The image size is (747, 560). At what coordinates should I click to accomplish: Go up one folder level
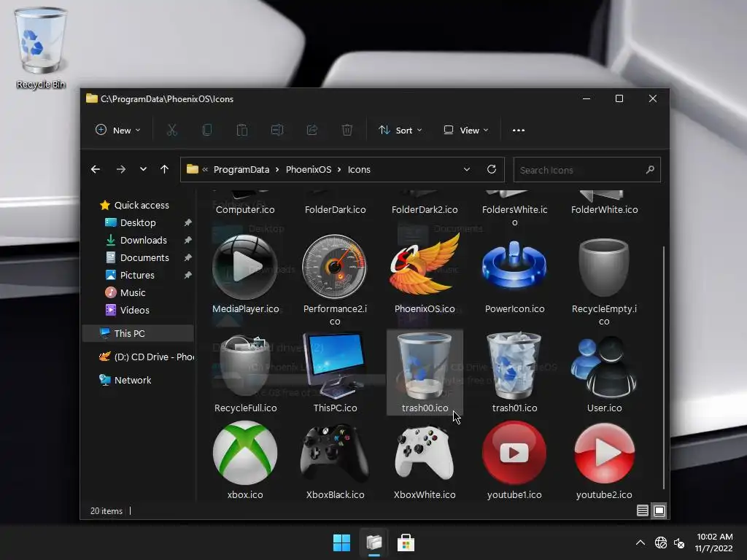tap(164, 169)
